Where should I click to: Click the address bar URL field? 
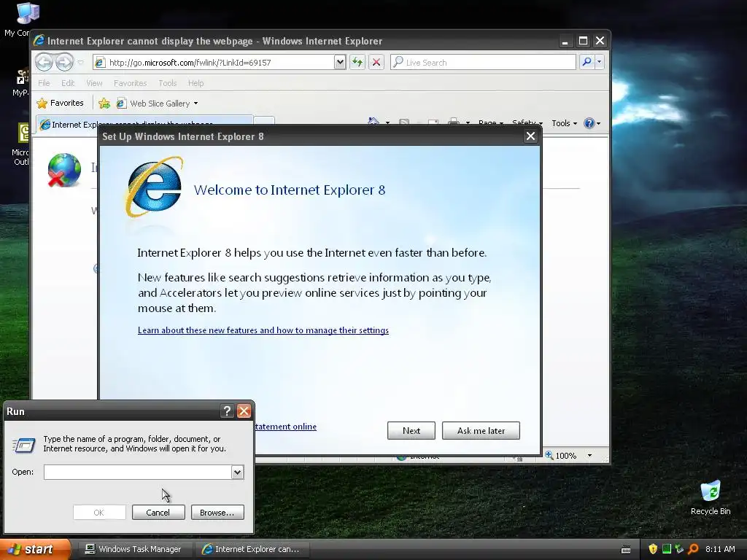214,63
